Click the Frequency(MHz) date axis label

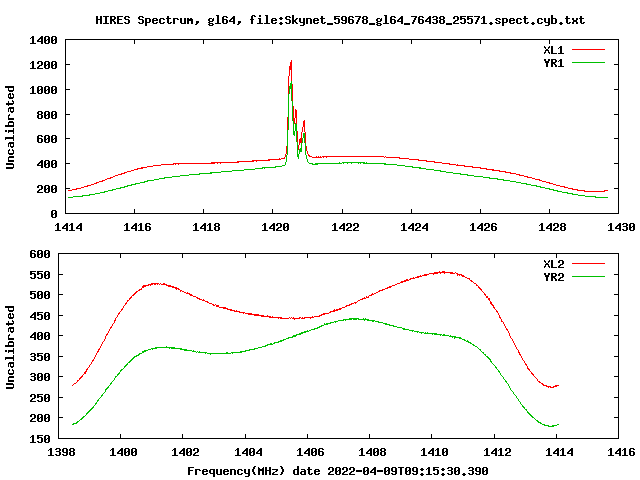tap(338, 471)
